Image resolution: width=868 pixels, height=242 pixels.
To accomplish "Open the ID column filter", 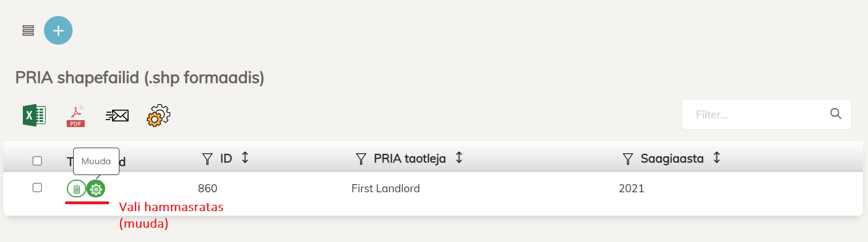I will pos(207,158).
